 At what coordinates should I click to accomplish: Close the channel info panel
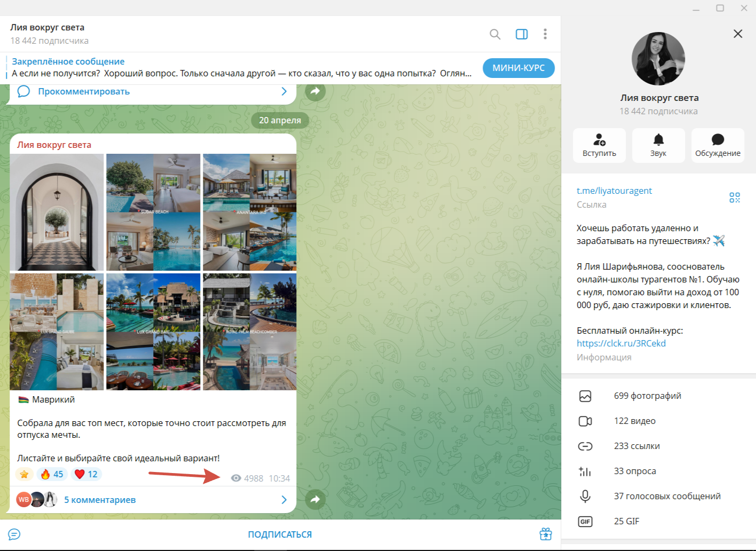tap(738, 34)
